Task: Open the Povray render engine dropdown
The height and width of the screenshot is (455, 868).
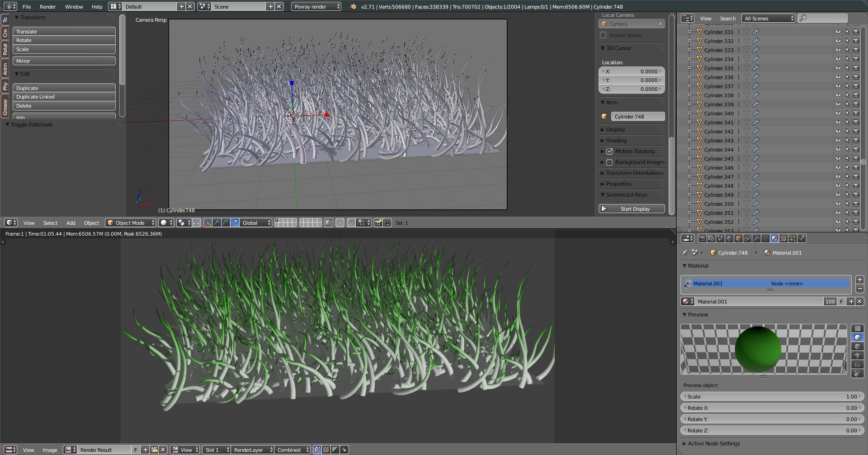Action: point(316,7)
